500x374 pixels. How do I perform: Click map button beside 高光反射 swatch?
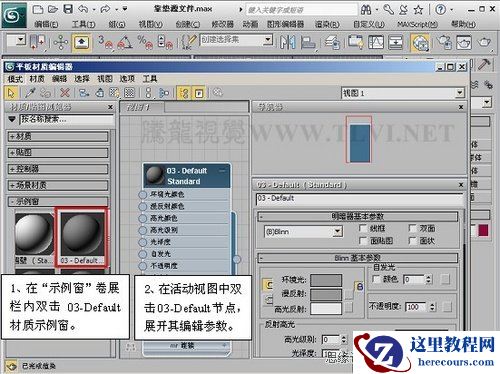click(x=349, y=308)
